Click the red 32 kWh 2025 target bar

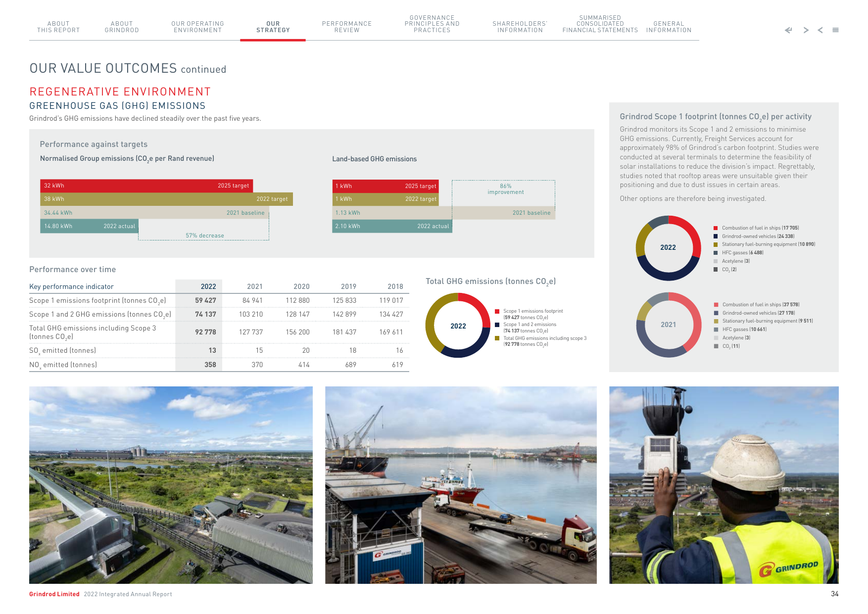click(x=146, y=186)
